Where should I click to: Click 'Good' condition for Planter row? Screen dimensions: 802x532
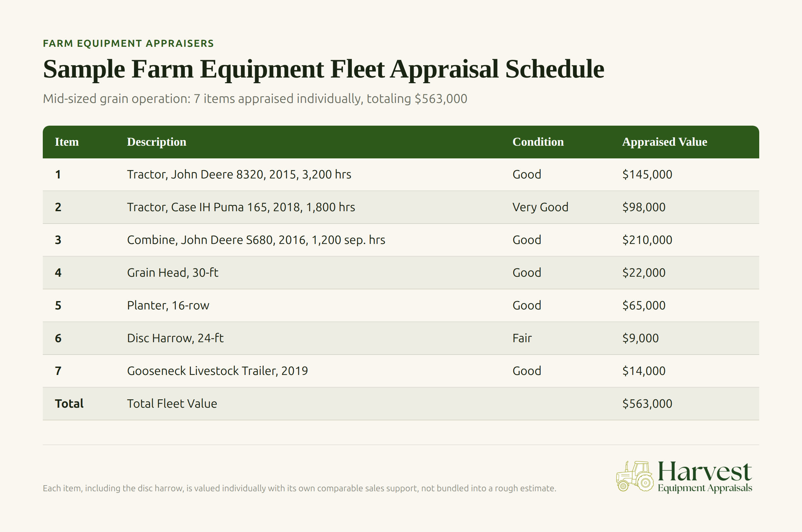[x=527, y=305]
